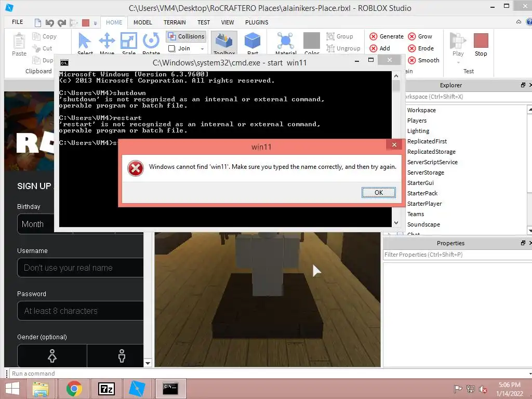The height and width of the screenshot is (399, 532).
Task: Click the Undo arrow icon
Action: [50, 23]
